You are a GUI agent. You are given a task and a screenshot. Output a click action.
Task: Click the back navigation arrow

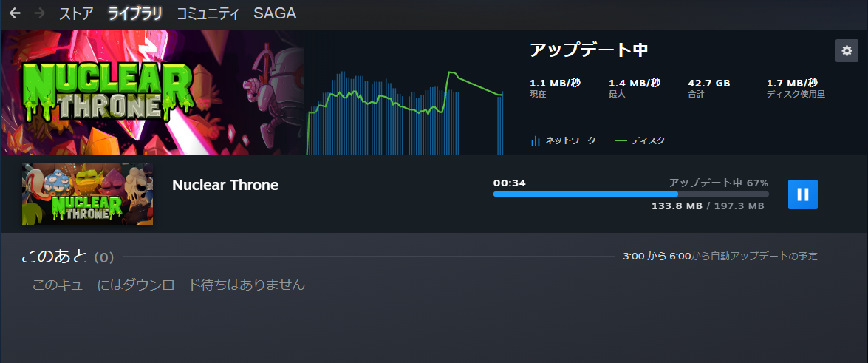[15, 13]
